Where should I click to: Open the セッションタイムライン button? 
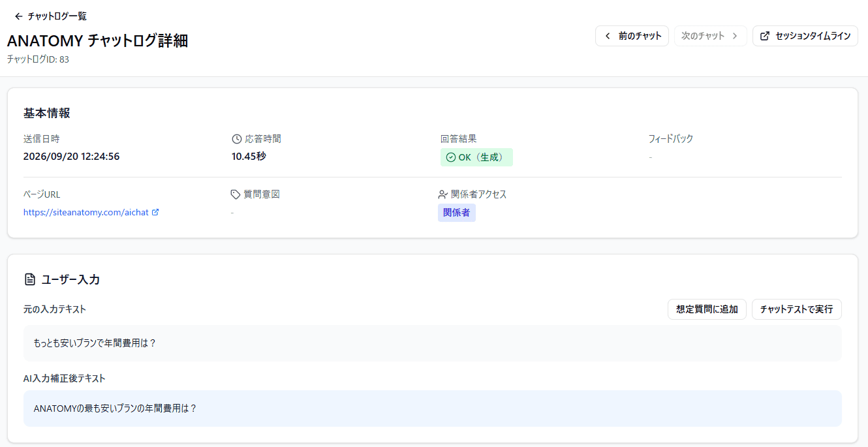(805, 36)
